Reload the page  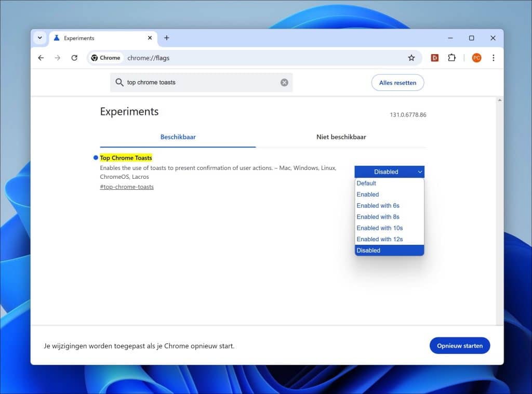[74, 58]
